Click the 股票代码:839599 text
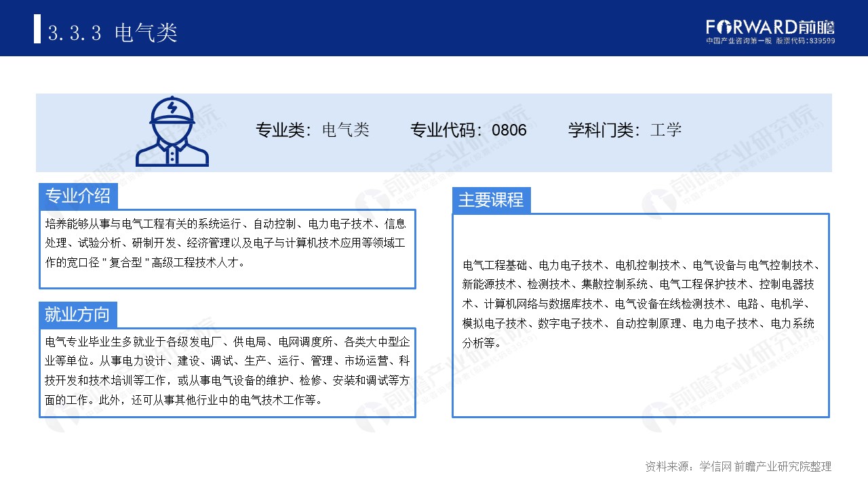The image size is (868, 488). tap(807, 39)
